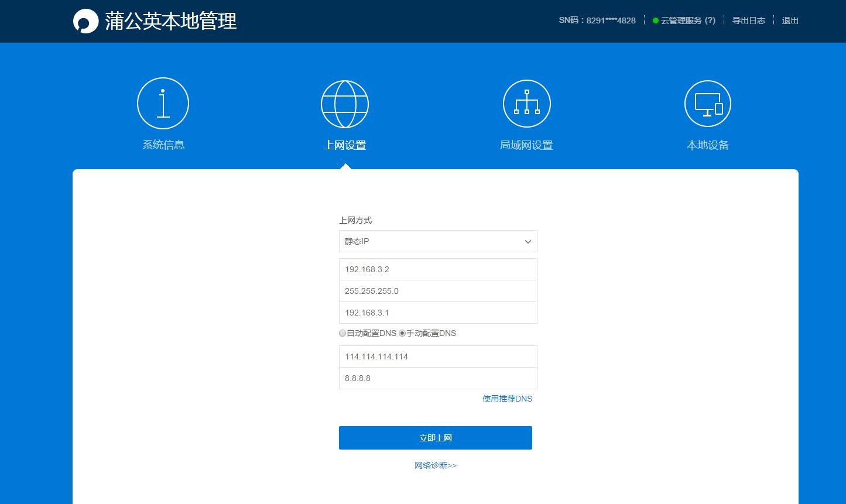Select the subnet mask field 255.255.255.0

pyautogui.click(x=437, y=290)
